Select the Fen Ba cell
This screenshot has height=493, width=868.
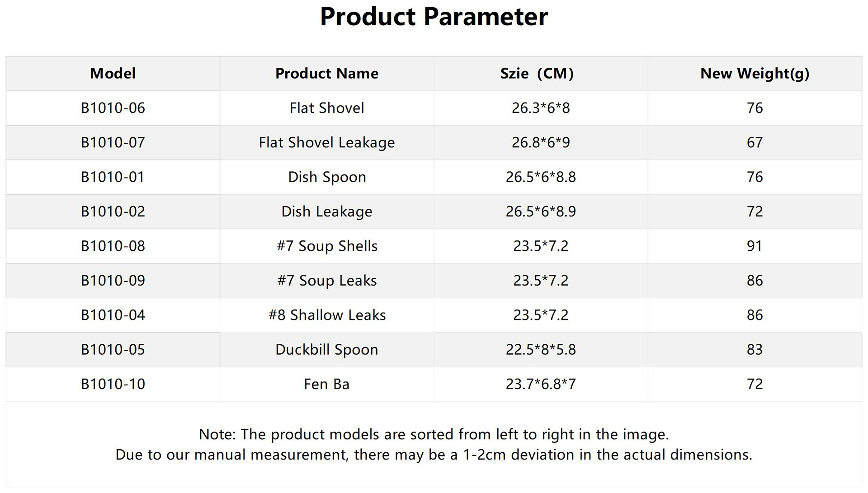click(x=326, y=384)
